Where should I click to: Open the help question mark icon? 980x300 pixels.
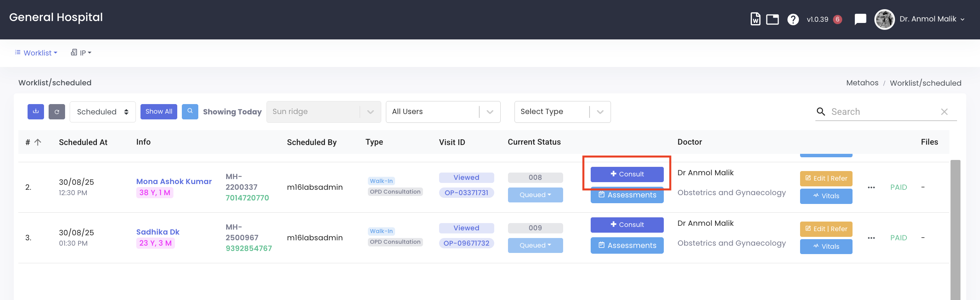click(793, 19)
